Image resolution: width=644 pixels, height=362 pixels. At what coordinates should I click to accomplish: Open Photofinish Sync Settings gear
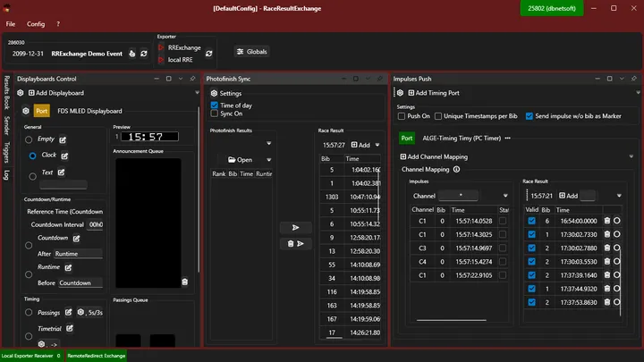pos(214,93)
